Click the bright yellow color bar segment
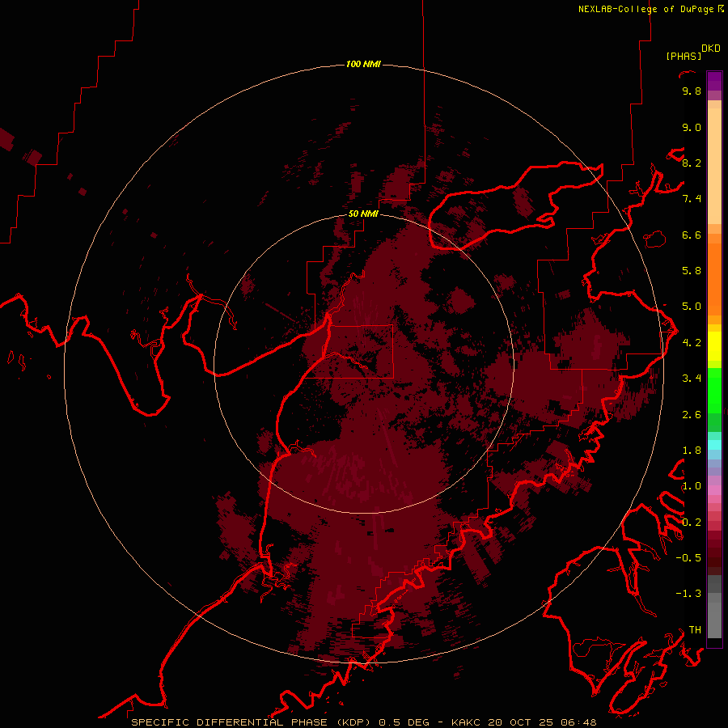Screen dimensions: 728x728 [714, 346]
